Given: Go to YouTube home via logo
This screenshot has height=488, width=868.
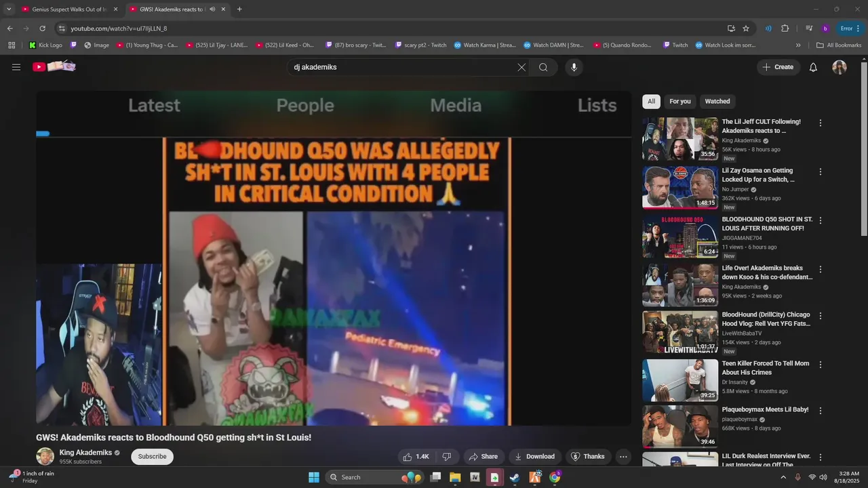Looking at the screenshot, I should click(x=54, y=66).
